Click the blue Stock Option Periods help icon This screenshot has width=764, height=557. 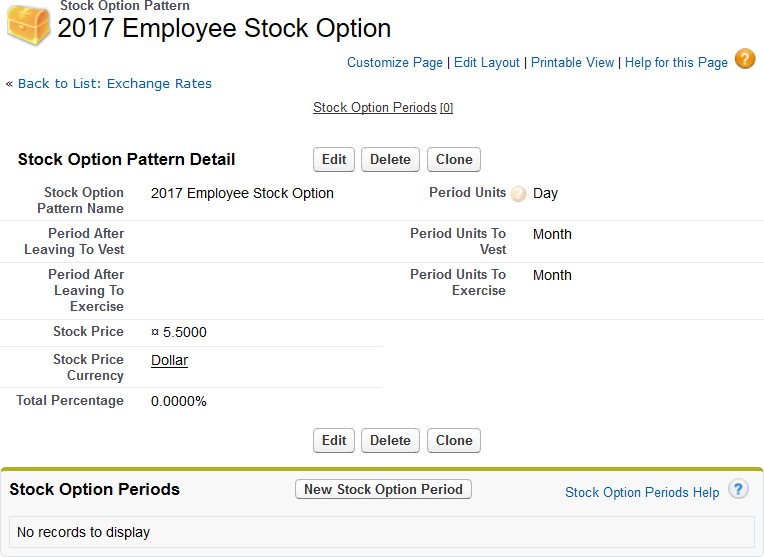[738, 489]
